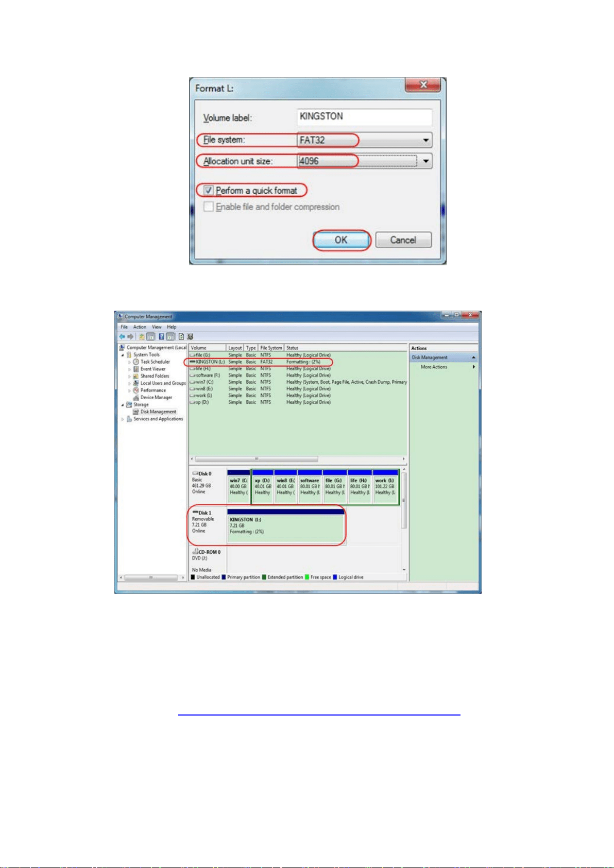Click the console tree horizontal scrollbar
Screen dimensions: 614x868
click(x=150, y=577)
